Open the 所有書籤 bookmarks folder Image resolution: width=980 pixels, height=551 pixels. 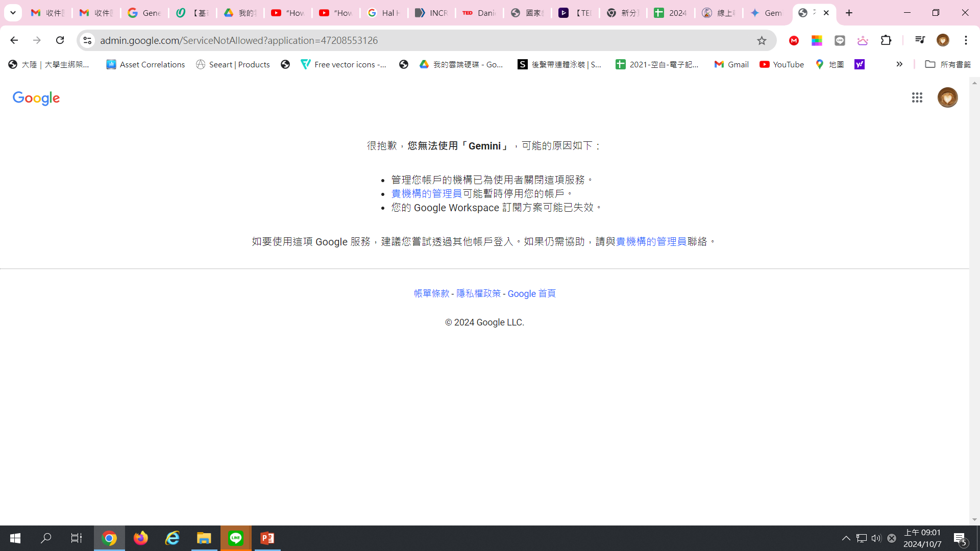[948, 64]
